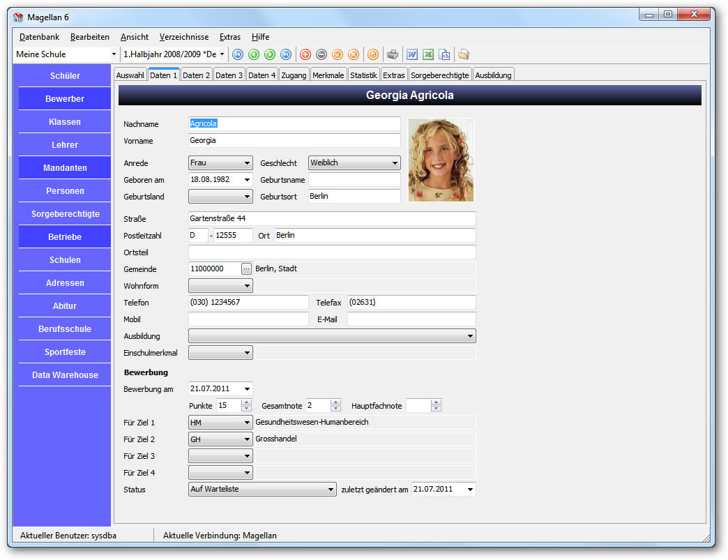Open Gemeinde lookup ellipsis button
The image size is (728, 560).
click(247, 269)
